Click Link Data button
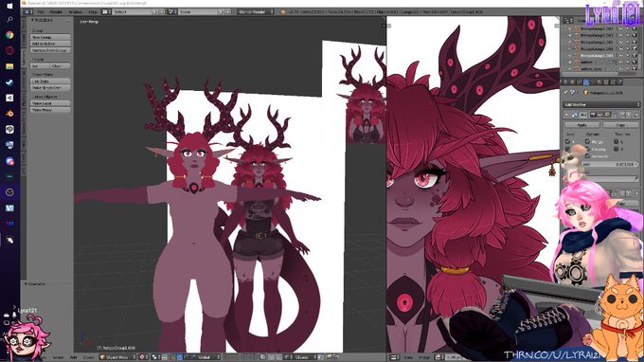The image size is (644, 362). click(50, 81)
